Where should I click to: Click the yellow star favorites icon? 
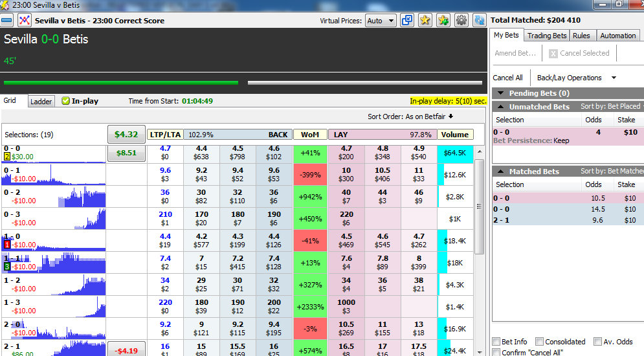(x=425, y=20)
